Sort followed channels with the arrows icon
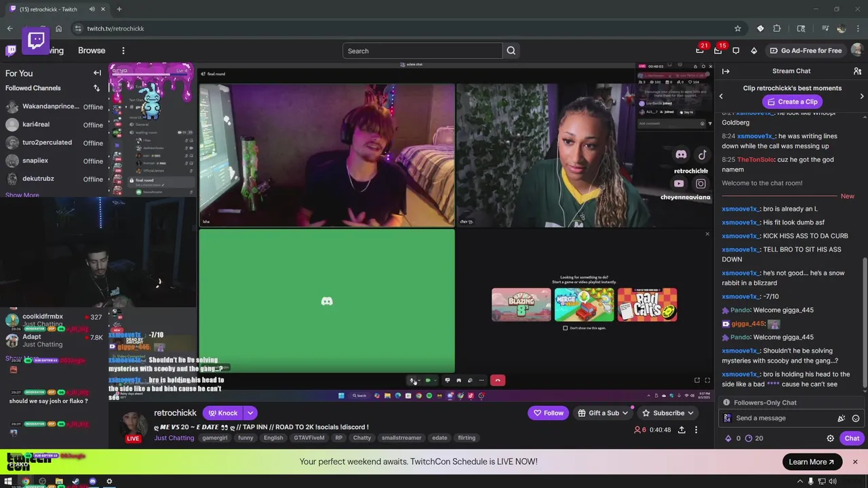The image size is (868, 488). coord(96,88)
